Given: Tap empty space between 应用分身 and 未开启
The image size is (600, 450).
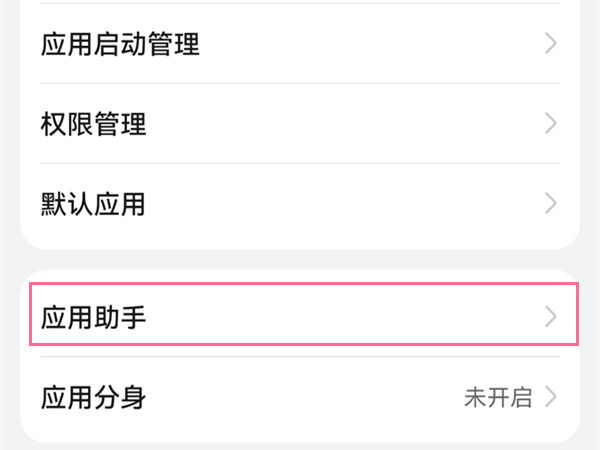Looking at the screenshot, I should coord(300,397).
